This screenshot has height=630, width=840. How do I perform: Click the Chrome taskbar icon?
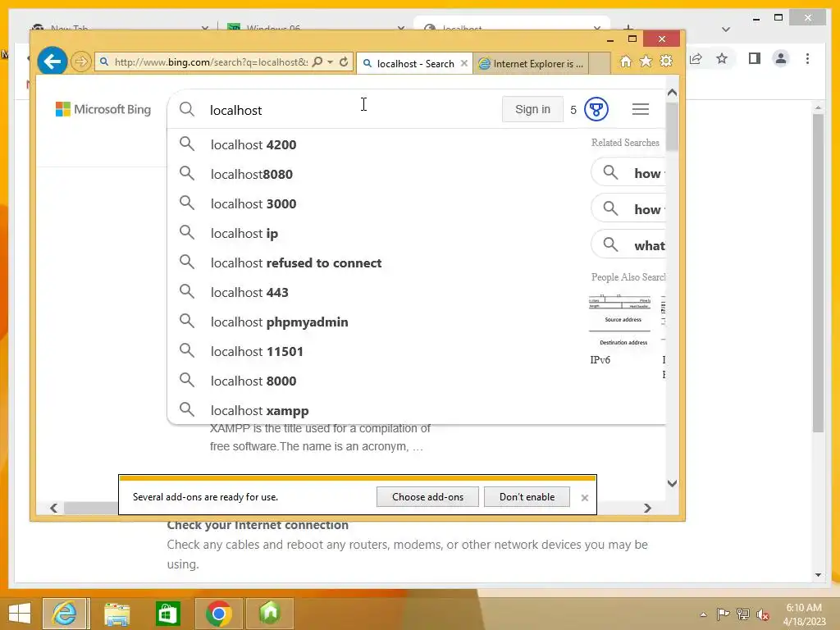coord(218,614)
